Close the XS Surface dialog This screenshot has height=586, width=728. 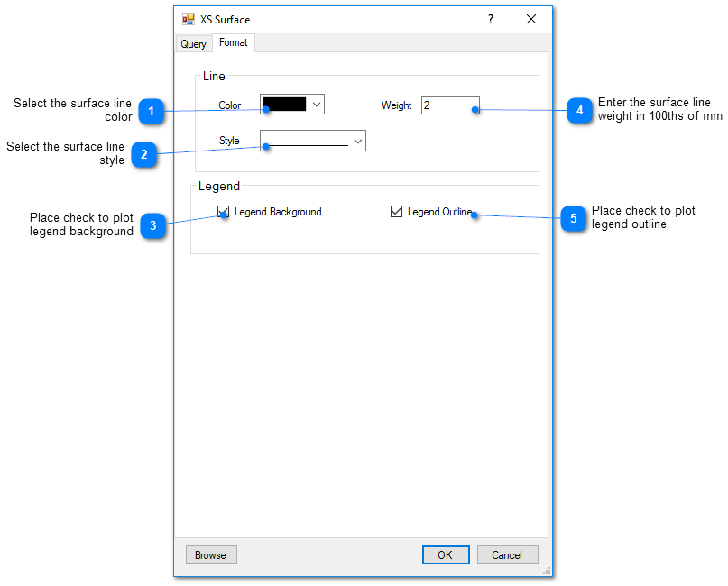pos(531,20)
